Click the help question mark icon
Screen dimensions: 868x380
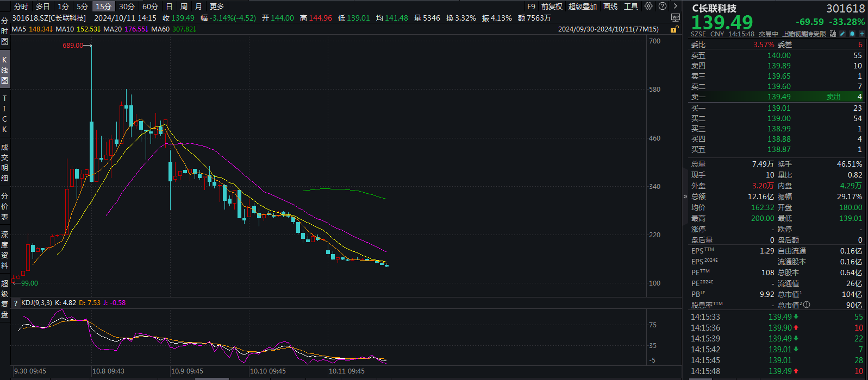(x=662, y=7)
